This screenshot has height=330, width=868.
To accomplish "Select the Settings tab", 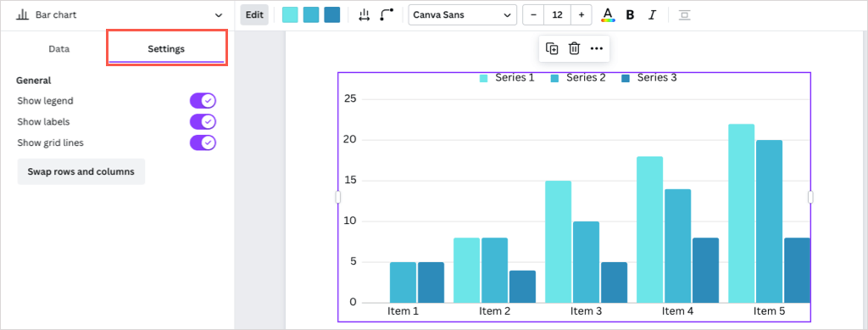I will point(166,48).
